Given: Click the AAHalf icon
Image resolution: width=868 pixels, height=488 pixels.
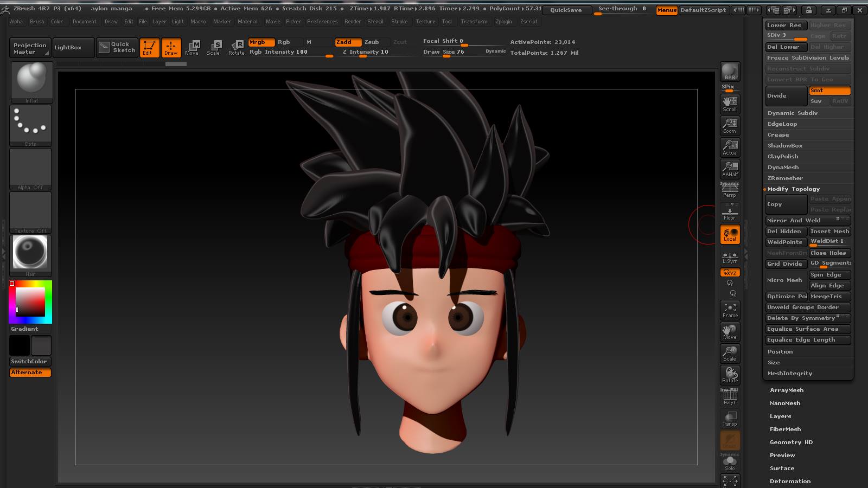Looking at the screenshot, I should 730,169.
